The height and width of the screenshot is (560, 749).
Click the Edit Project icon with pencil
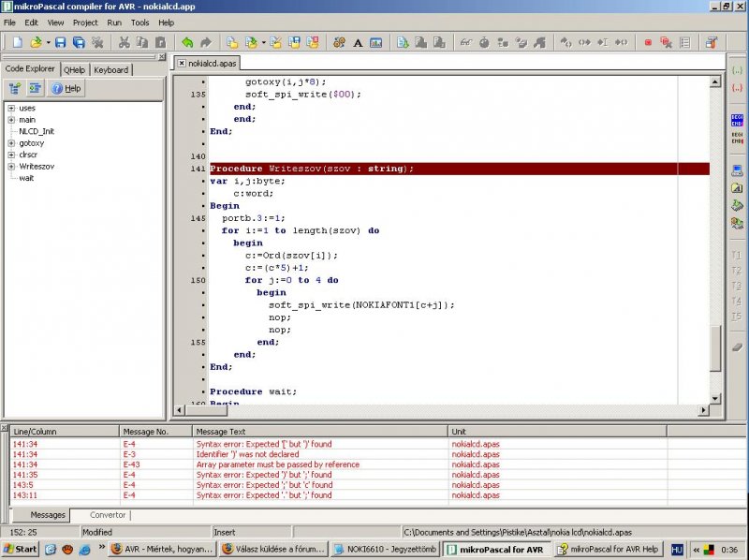[x=275, y=42]
